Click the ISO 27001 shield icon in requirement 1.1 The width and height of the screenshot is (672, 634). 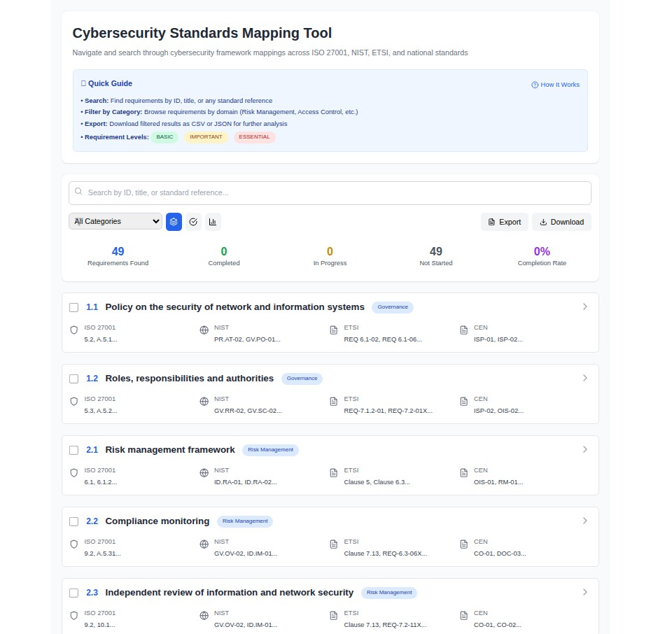[x=74, y=330]
